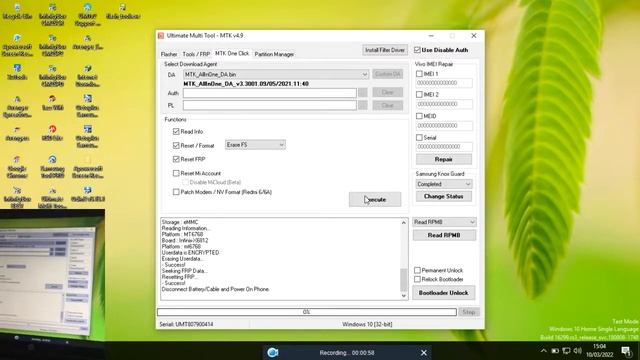The height and width of the screenshot is (360, 640).
Task: Open the DA file dropdown MTK_AllInOne_DA.bin
Action: (276, 74)
